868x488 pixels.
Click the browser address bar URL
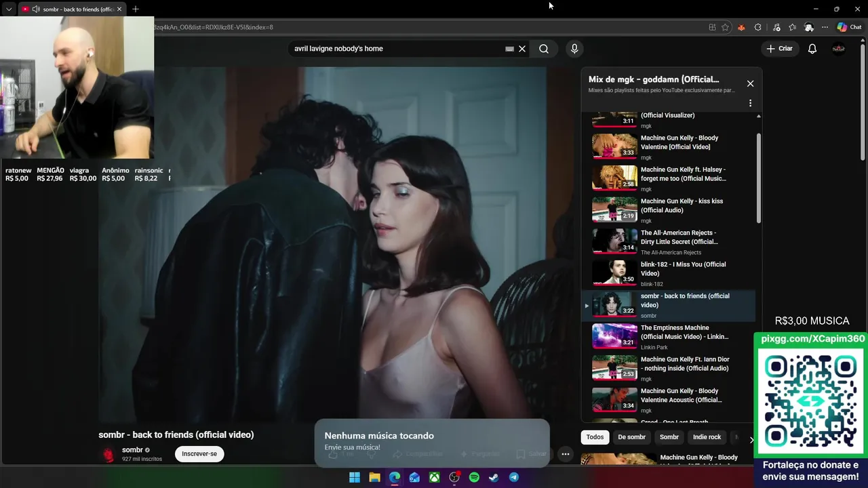[x=214, y=27]
